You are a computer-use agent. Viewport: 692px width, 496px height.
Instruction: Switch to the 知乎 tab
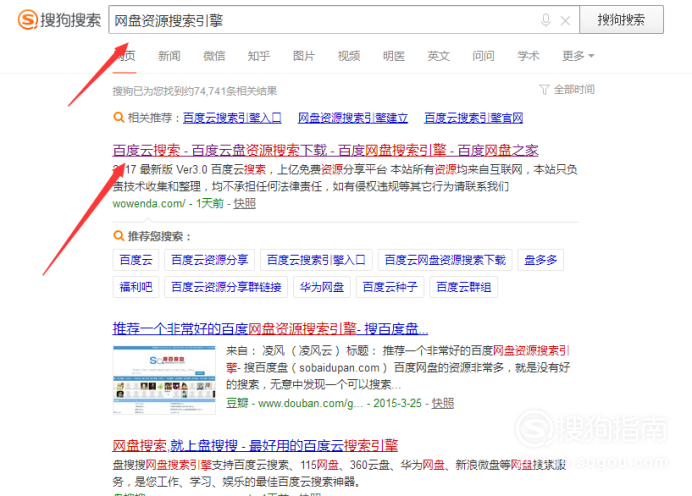259,56
